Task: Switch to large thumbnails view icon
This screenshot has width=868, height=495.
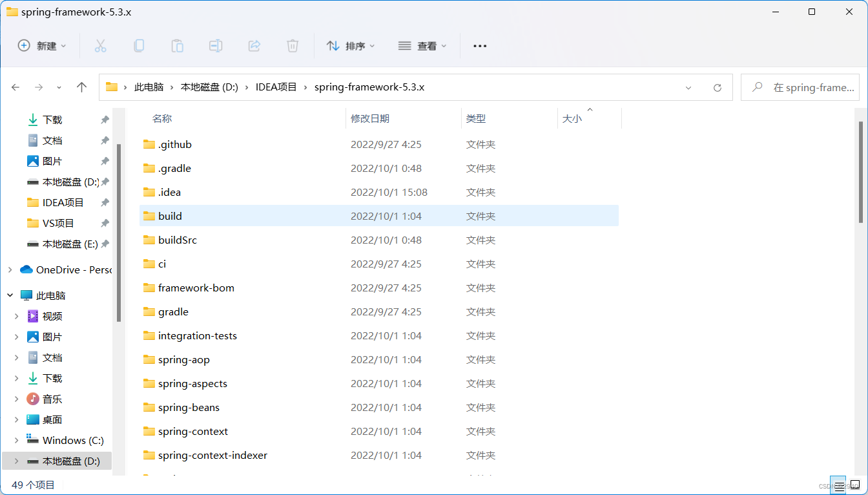Action: pyautogui.click(x=854, y=485)
